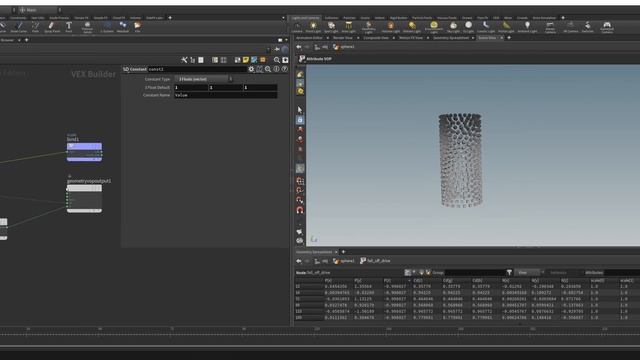Image resolution: width=640 pixels, height=360 pixels.
Task: Edit the Constant Name field
Action: coord(226,95)
